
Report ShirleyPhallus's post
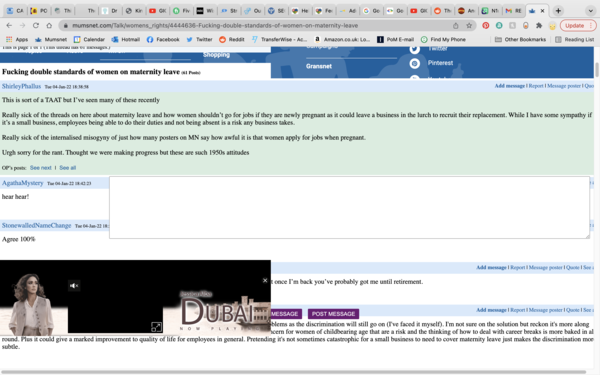tap(536, 86)
